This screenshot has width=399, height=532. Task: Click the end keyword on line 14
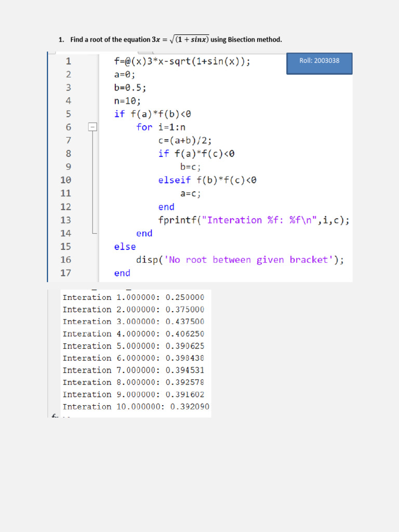(144, 233)
